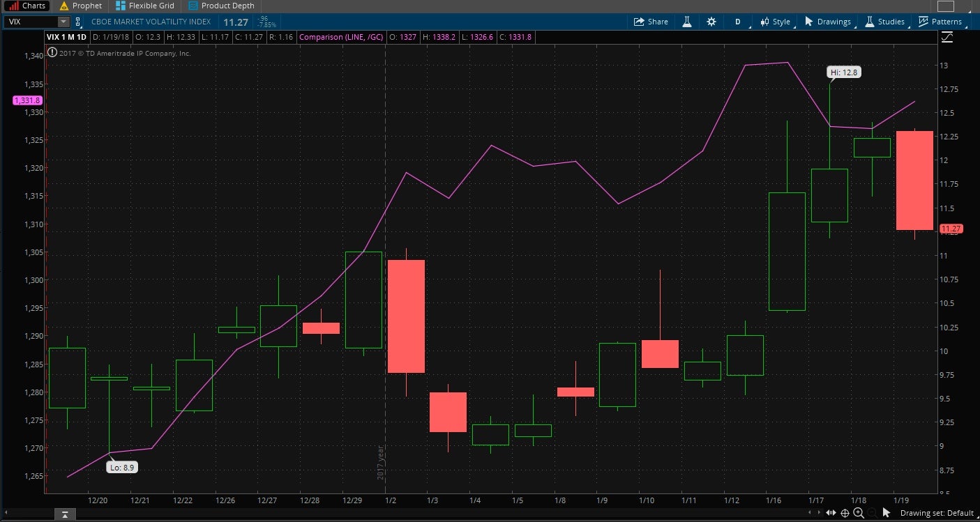Click the Share button
The image size is (980, 522).
click(x=651, y=22)
